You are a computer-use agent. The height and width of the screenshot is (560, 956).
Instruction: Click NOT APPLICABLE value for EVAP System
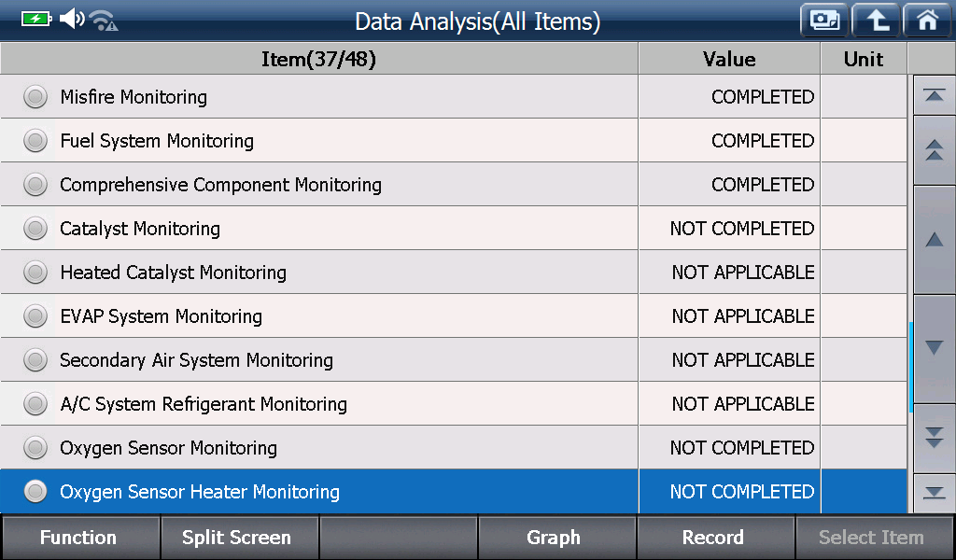743,316
